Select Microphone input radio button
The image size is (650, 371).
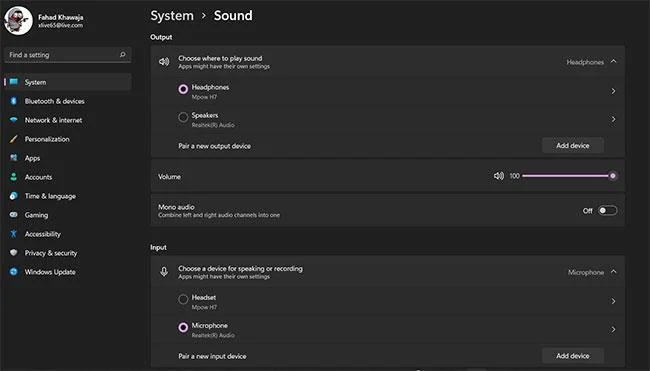point(183,327)
